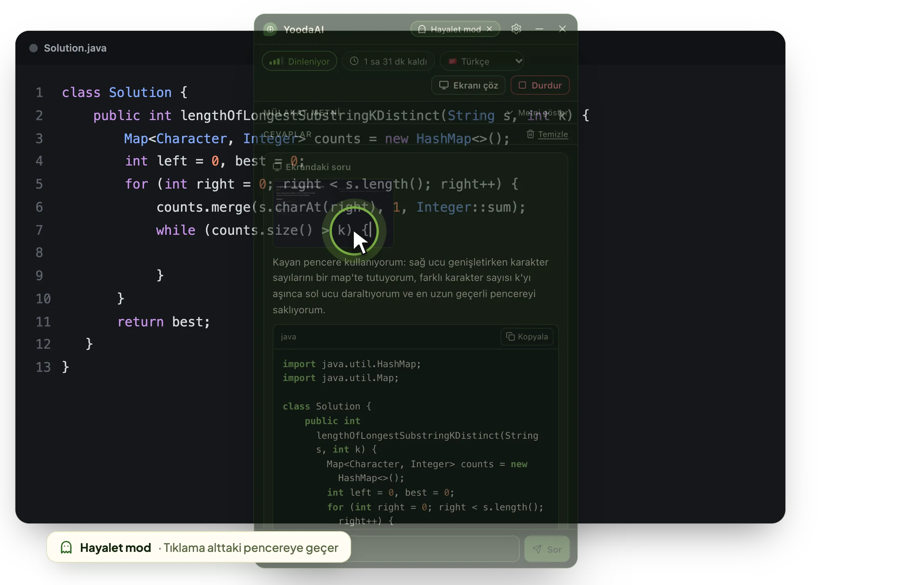Open the captured screen question thumbnail
Screen dimensions: 924x585
(333, 213)
